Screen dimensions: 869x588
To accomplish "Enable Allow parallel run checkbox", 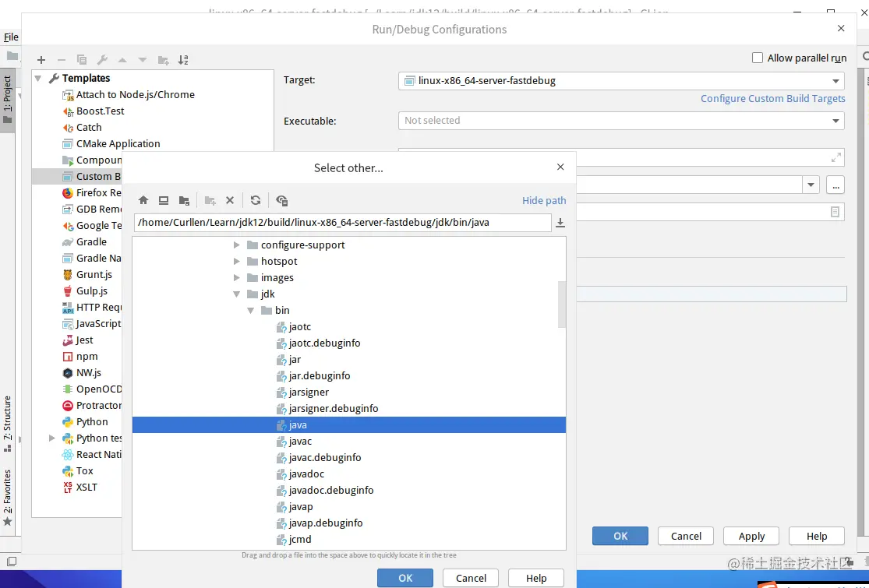I will (x=757, y=58).
